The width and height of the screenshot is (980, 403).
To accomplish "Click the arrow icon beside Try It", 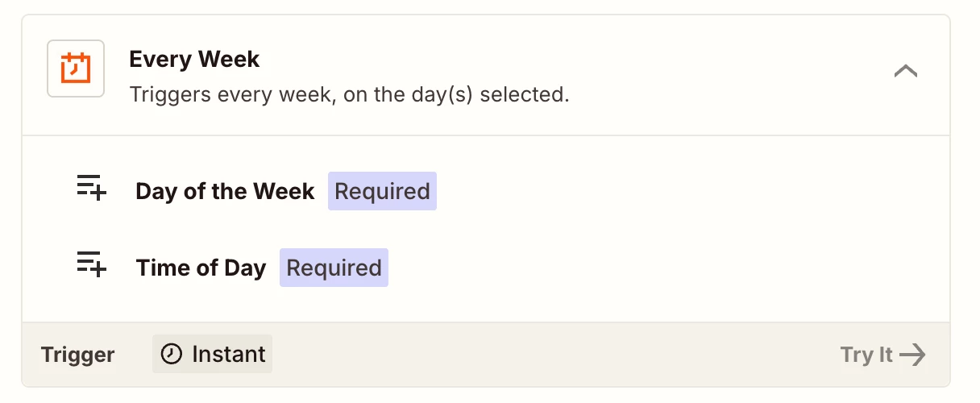I will click(x=913, y=355).
